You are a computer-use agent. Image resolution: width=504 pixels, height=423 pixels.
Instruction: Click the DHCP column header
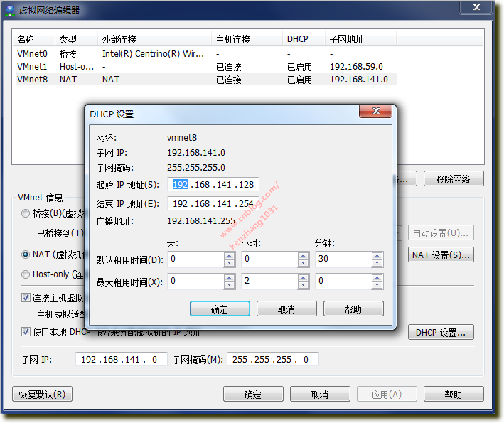[x=304, y=39]
